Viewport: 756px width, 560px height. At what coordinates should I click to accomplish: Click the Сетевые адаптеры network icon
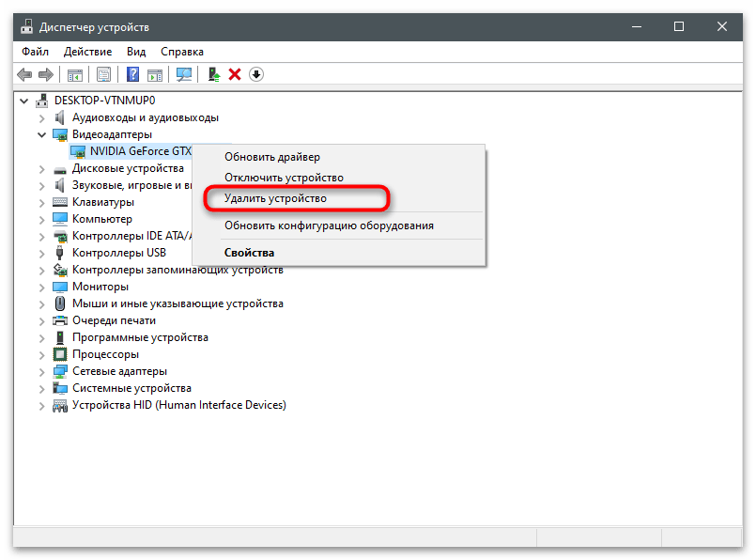click(60, 371)
